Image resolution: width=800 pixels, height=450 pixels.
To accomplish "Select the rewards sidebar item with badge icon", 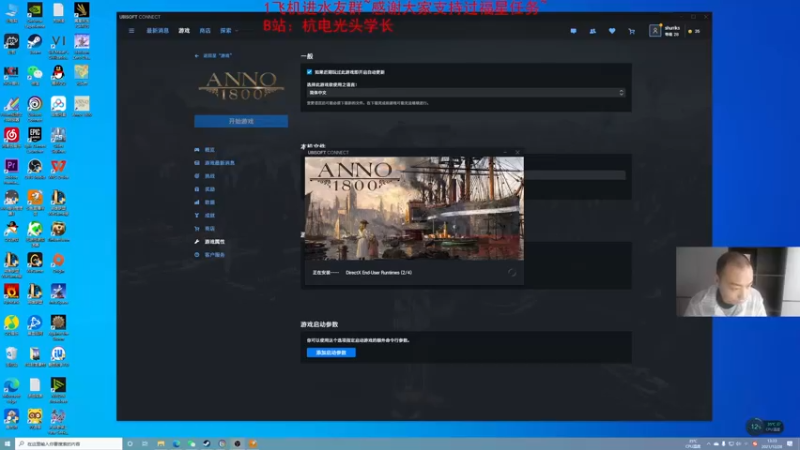I will [205, 189].
